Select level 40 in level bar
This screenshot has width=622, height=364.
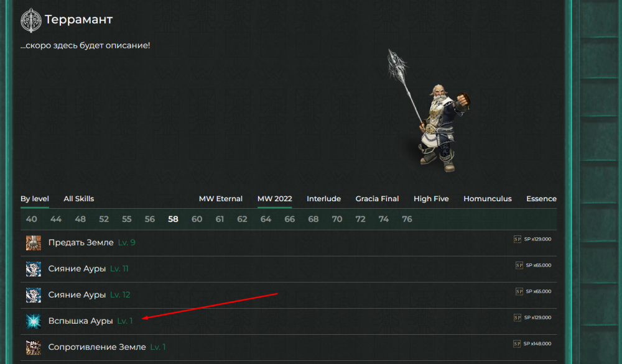click(x=31, y=219)
